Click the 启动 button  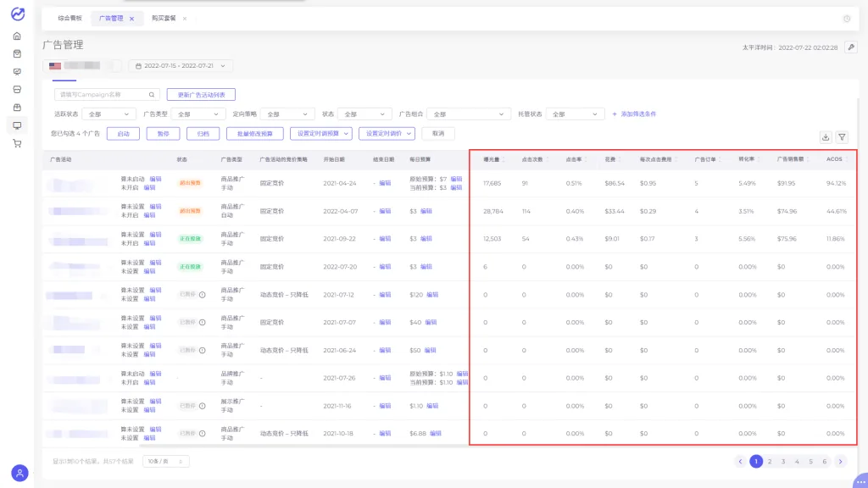point(123,133)
